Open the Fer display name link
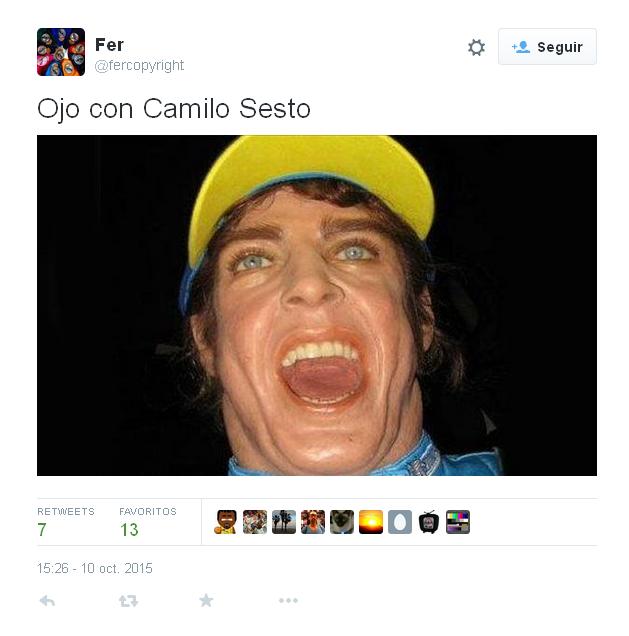 pos(109,45)
